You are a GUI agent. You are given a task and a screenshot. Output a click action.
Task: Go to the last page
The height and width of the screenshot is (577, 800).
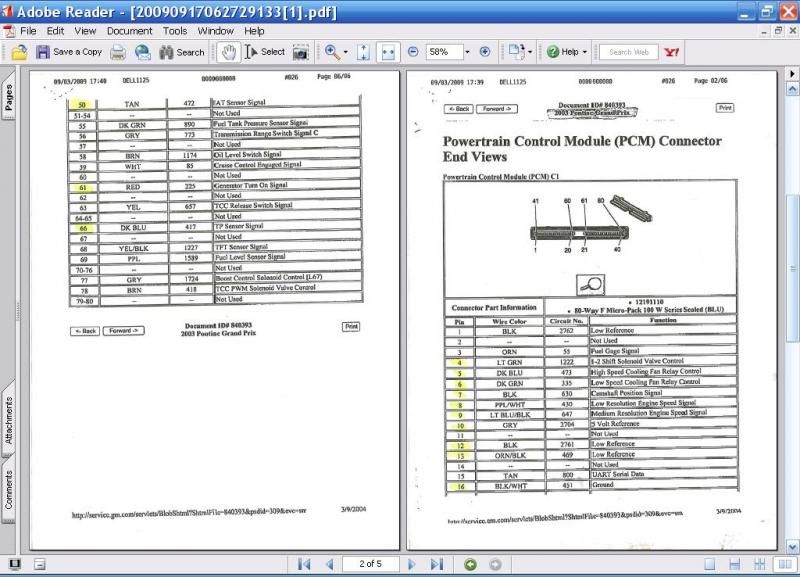click(436, 565)
